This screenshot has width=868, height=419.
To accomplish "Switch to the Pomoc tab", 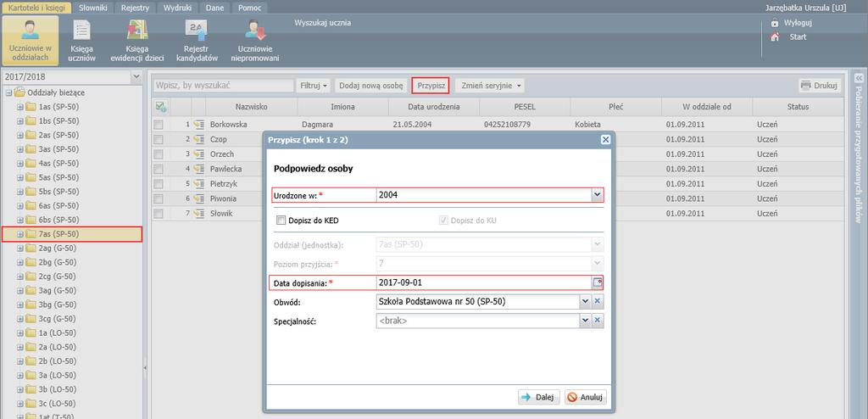I will pyautogui.click(x=249, y=8).
